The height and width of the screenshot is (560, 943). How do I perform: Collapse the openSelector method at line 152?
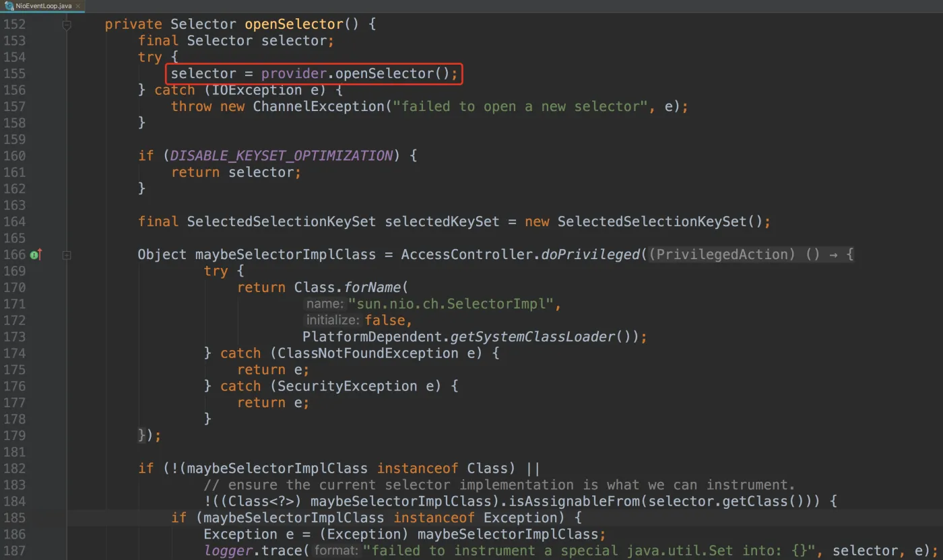(67, 24)
